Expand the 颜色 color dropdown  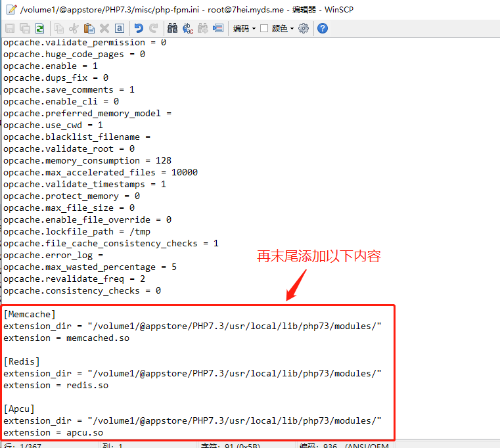click(283, 28)
